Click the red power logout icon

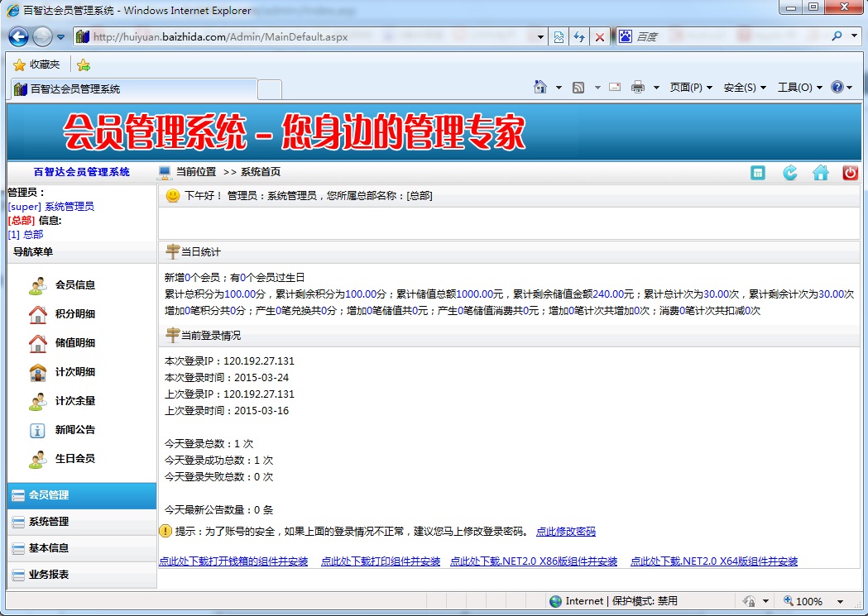point(850,173)
